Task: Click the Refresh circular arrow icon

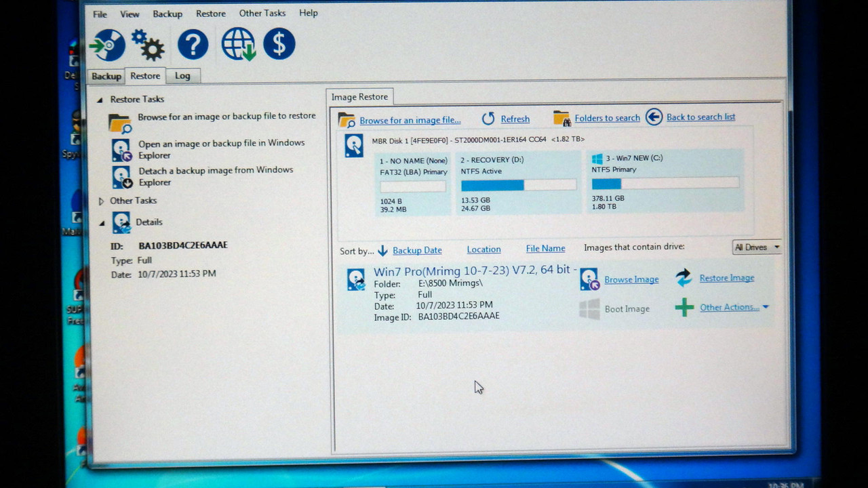Action: click(488, 119)
